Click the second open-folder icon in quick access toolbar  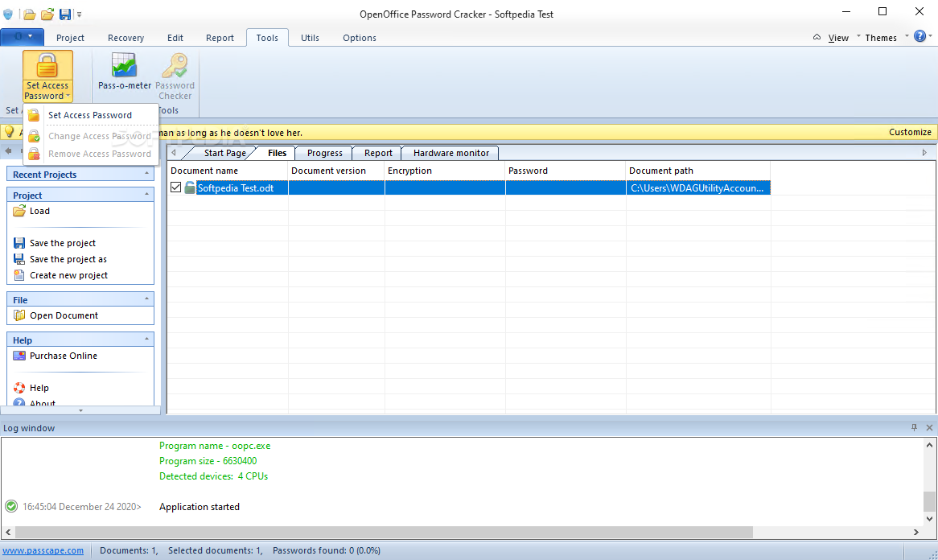coord(47,14)
